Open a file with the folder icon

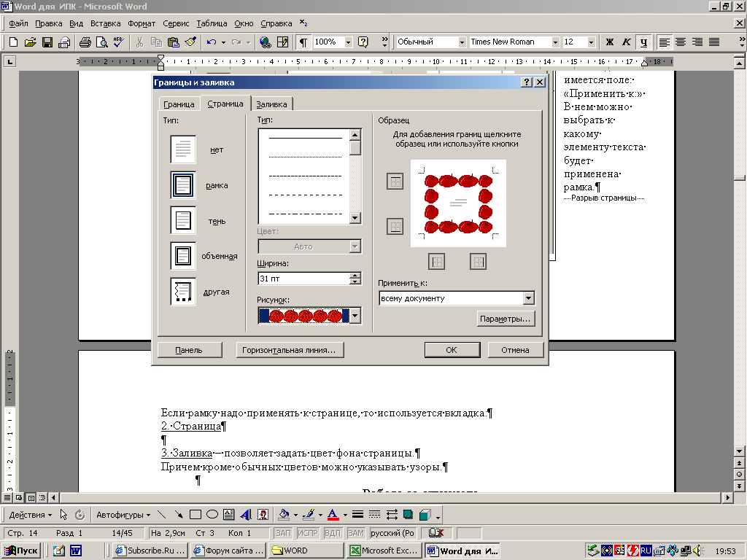30,42
